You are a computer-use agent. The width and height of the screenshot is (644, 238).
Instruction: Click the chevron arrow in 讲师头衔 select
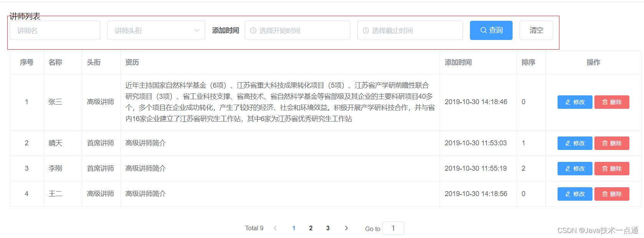pos(197,30)
